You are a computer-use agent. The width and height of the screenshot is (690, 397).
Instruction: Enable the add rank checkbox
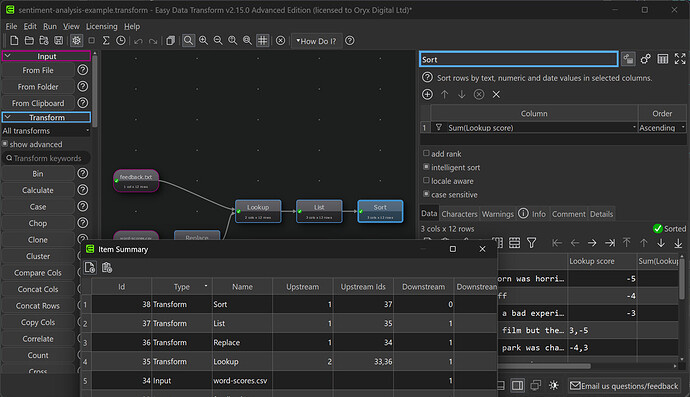coord(426,154)
